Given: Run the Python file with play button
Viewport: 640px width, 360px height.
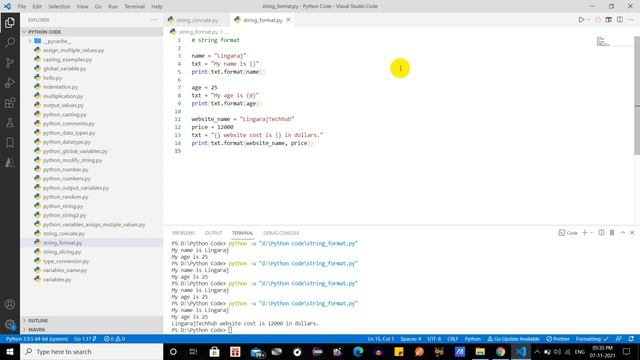Looking at the screenshot, I should [581, 20].
